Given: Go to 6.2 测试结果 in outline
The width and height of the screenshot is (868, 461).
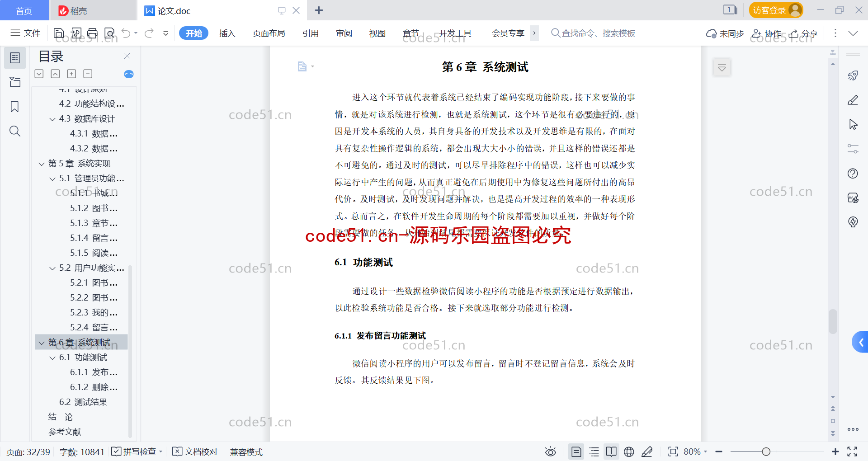Looking at the screenshot, I should (x=83, y=402).
